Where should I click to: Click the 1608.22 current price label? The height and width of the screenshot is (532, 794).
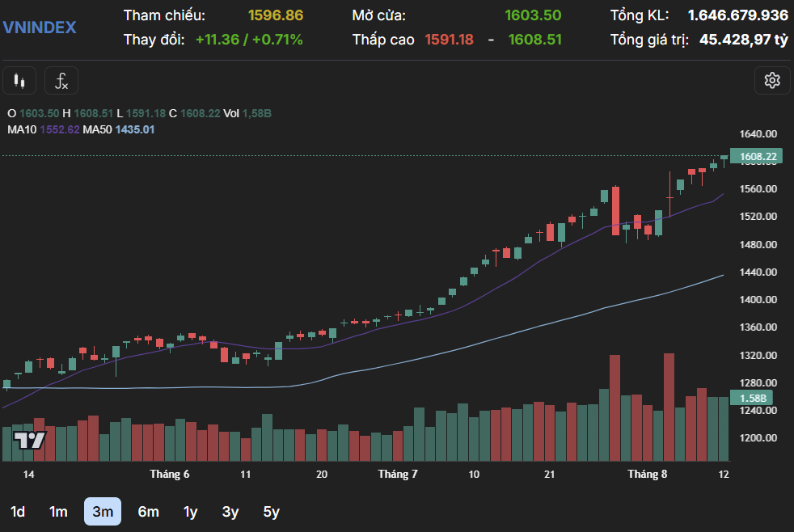coord(757,156)
